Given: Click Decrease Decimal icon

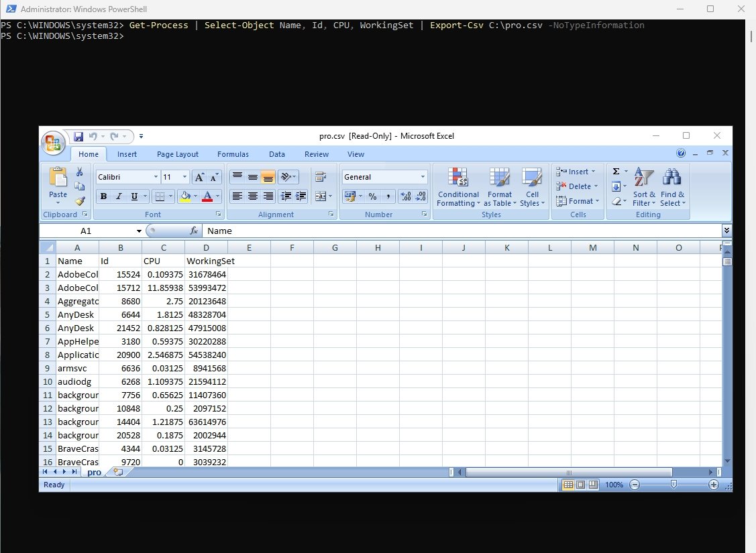Looking at the screenshot, I should point(421,196).
